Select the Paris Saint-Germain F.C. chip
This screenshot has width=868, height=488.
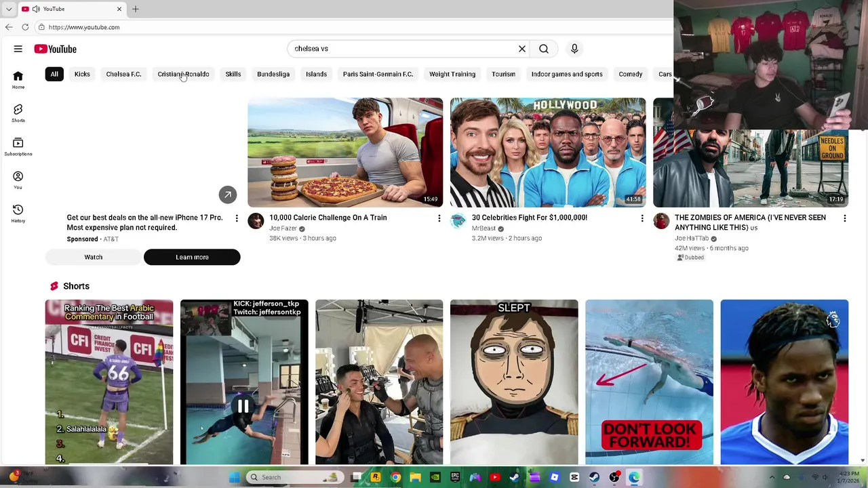coord(378,74)
